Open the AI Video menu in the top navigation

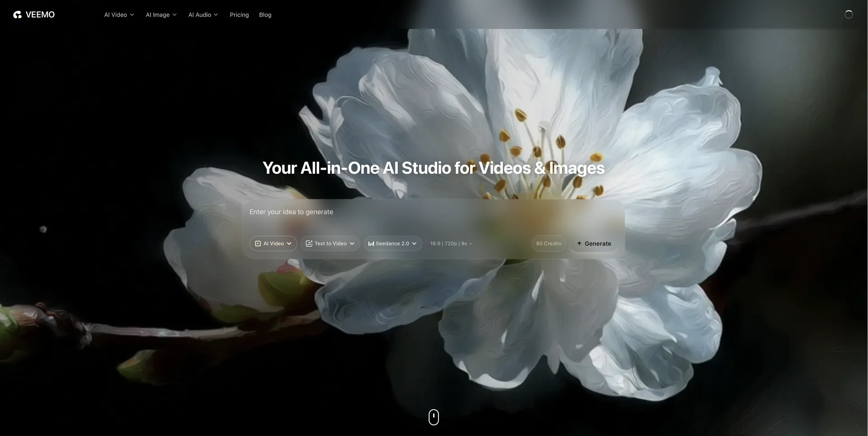(x=119, y=15)
